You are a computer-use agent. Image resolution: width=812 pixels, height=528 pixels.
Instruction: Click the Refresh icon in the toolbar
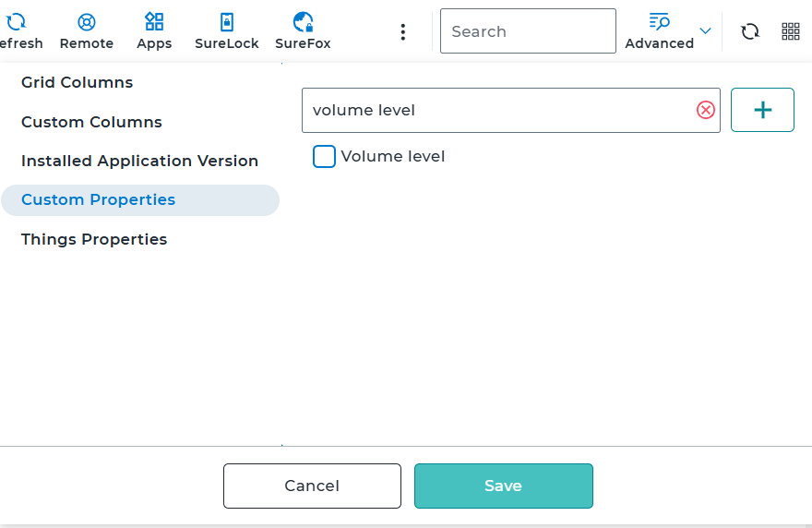pyautogui.click(x=17, y=22)
